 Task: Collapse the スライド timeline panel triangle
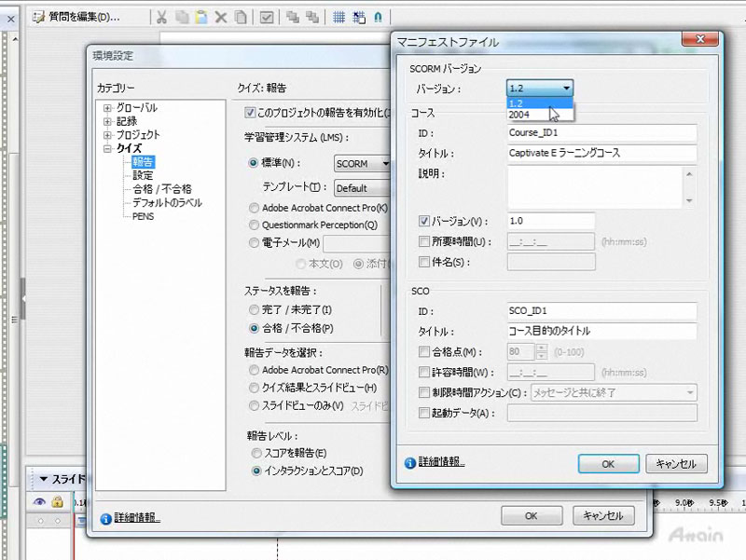point(43,479)
